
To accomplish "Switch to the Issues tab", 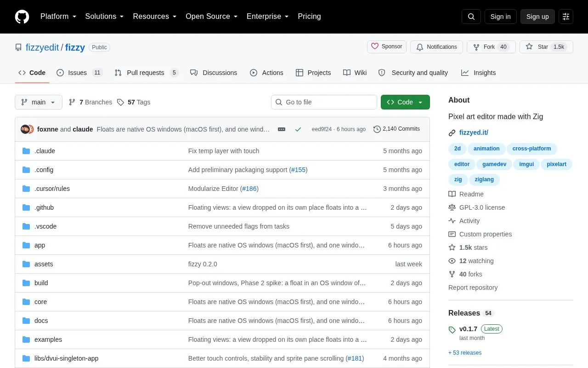I will point(79,73).
